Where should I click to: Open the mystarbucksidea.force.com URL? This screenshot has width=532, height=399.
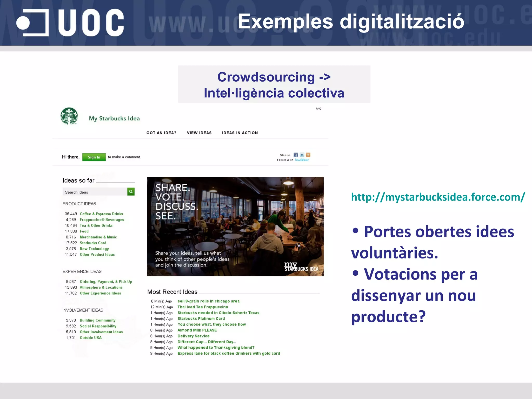click(438, 197)
